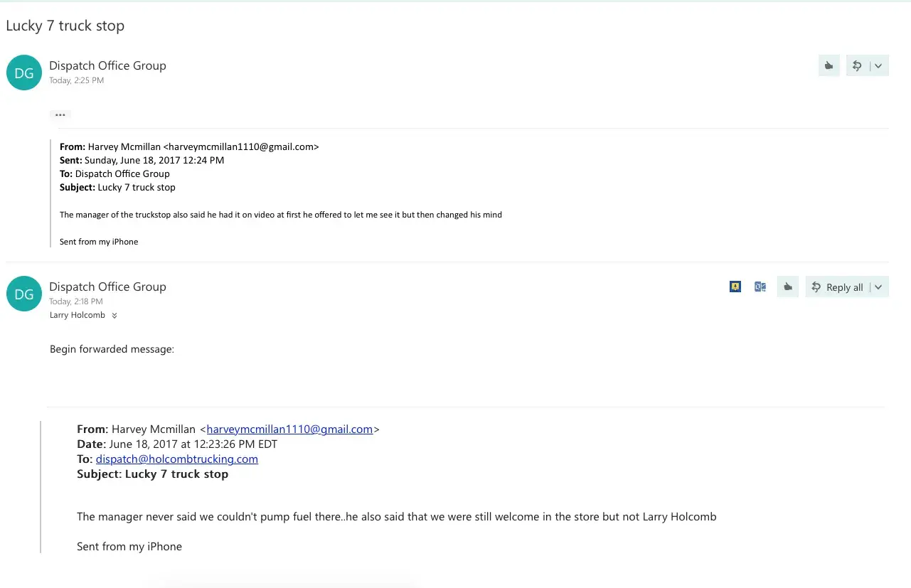Like the 2:25 PM message

click(x=829, y=65)
